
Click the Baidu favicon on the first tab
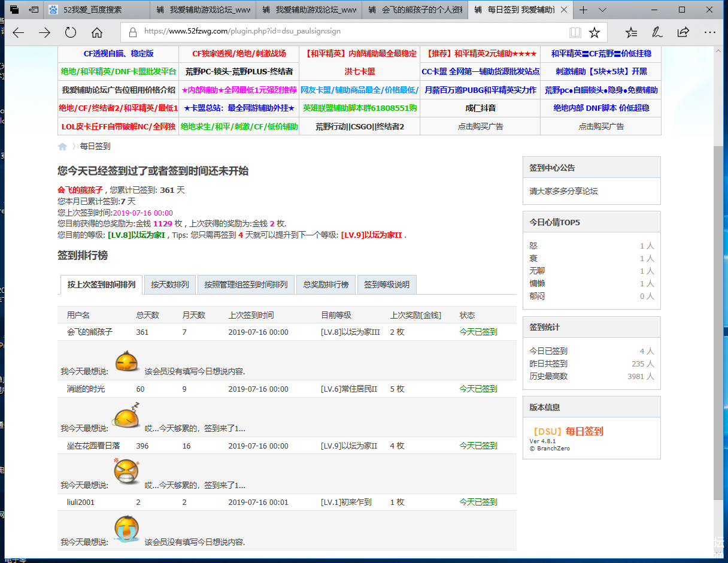coord(53,10)
